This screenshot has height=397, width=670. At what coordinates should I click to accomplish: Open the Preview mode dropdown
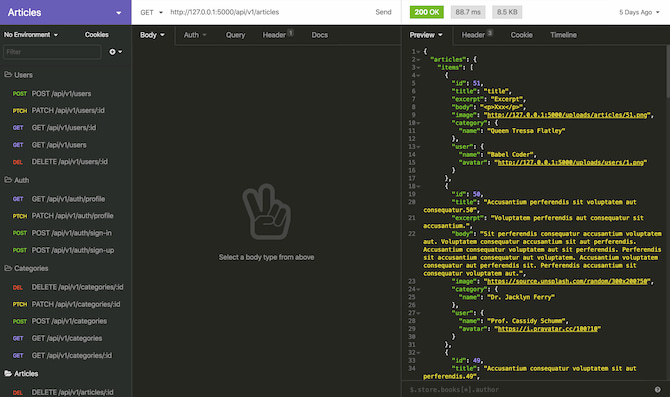(x=426, y=35)
